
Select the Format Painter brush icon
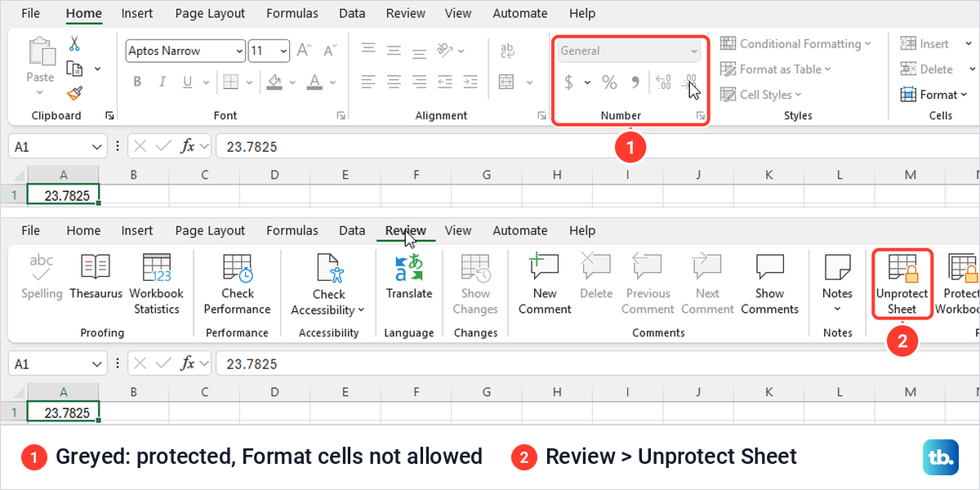(74, 93)
